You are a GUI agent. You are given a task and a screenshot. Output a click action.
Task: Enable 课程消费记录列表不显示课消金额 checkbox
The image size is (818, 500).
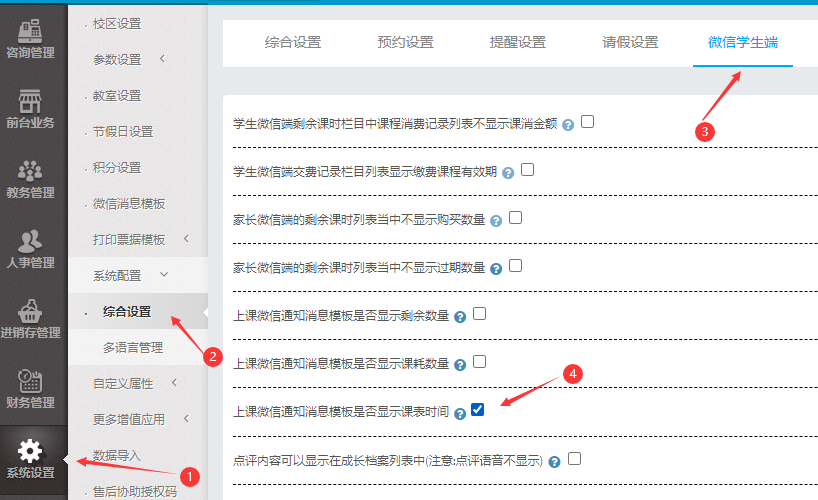[587, 122]
